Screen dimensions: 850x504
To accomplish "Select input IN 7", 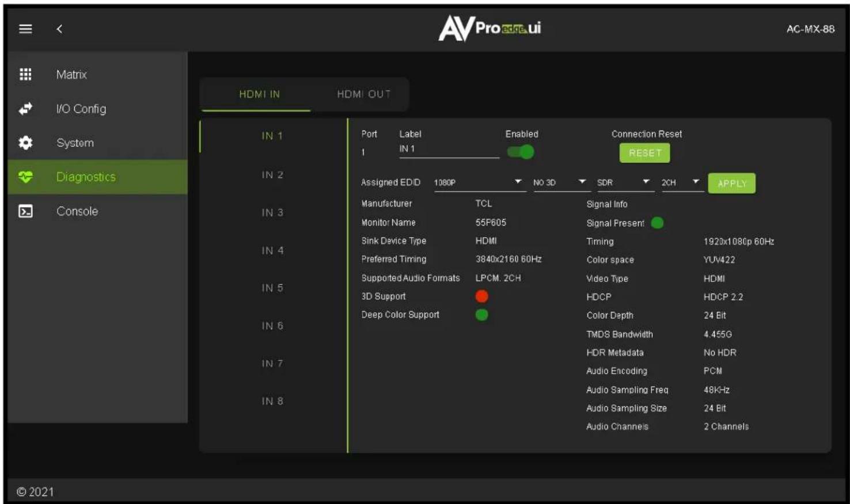I will pos(272,364).
